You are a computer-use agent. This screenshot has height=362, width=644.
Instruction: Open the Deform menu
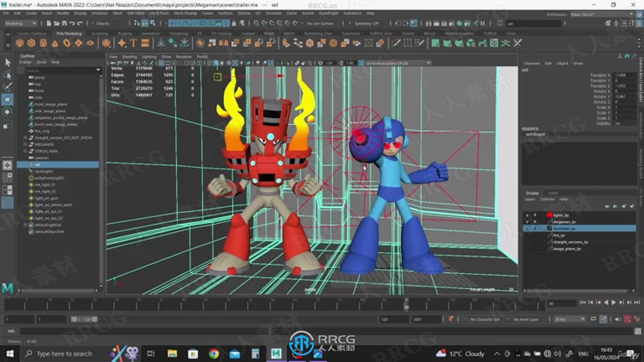click(244, 13)
